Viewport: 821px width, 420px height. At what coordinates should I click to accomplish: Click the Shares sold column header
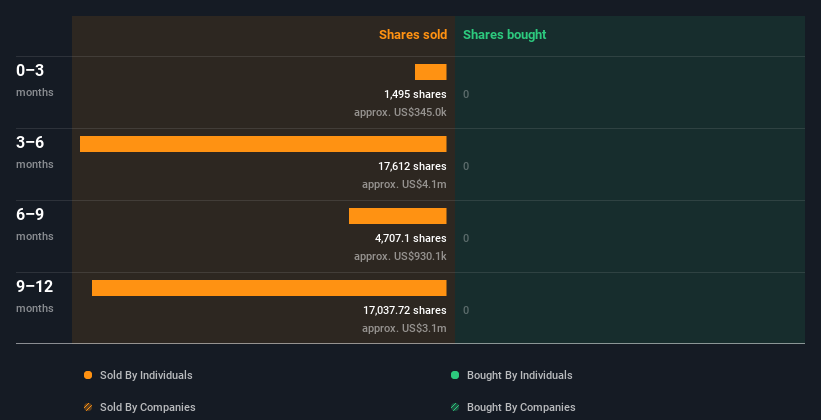coord(413,35)
